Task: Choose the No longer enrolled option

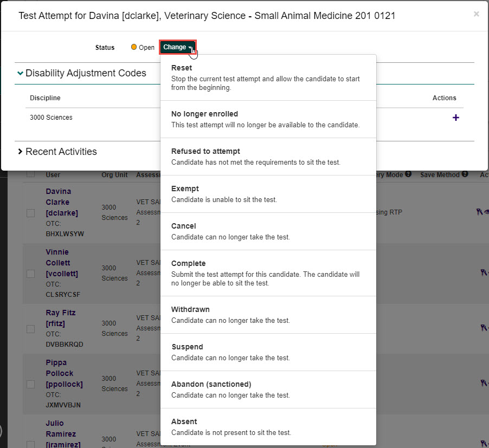Action: (204, 114)
